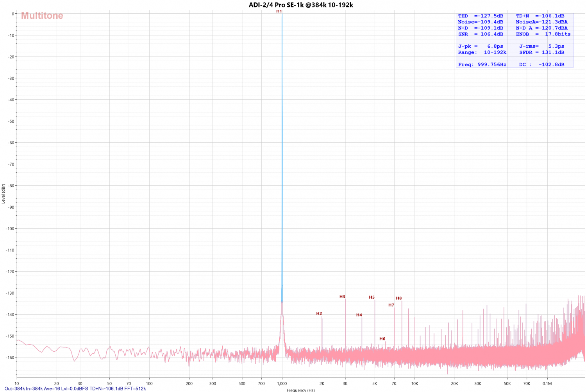Click the "50K" frequency tick label
Screen dimensions: 586x392
pos(507,383)
